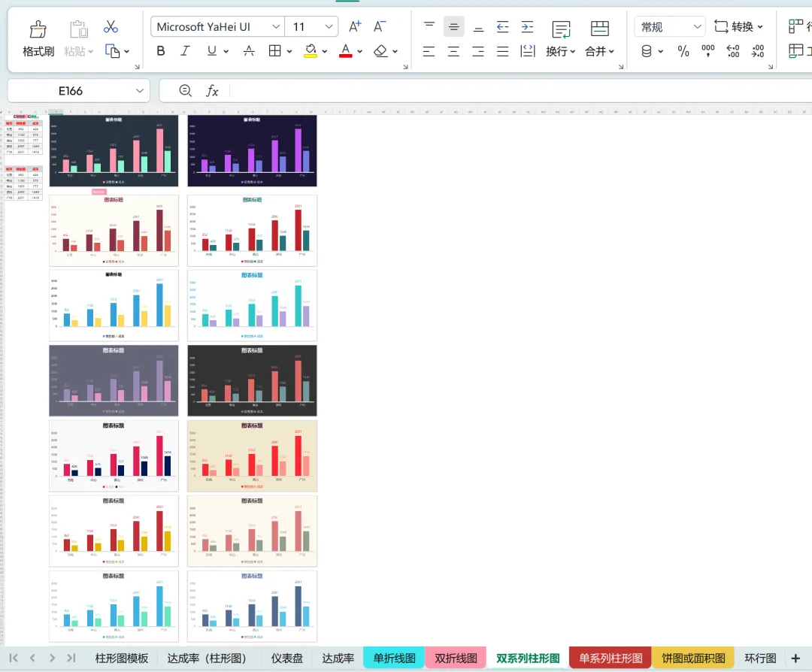Screen dimensions: 812x672
Task: Align text right
Action: (x=478, y=50)
